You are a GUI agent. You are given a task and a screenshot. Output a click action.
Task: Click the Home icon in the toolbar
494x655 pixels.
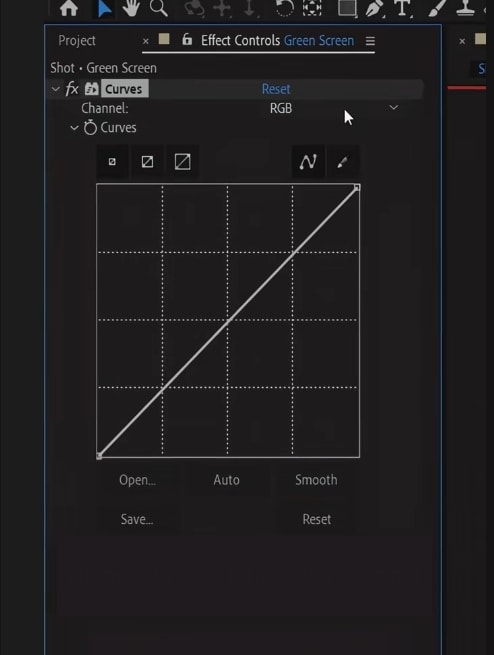pos(68,8)
